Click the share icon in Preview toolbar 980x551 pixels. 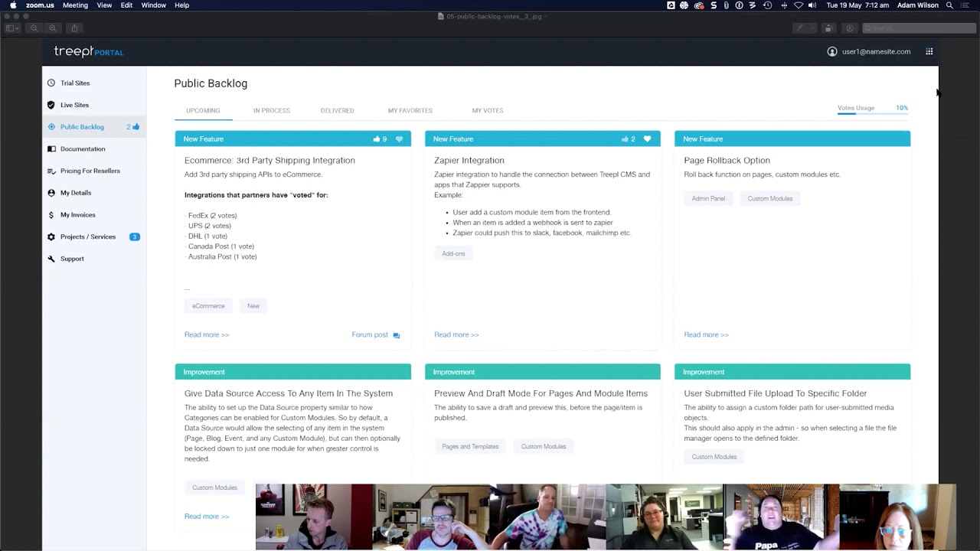point(74,28)
